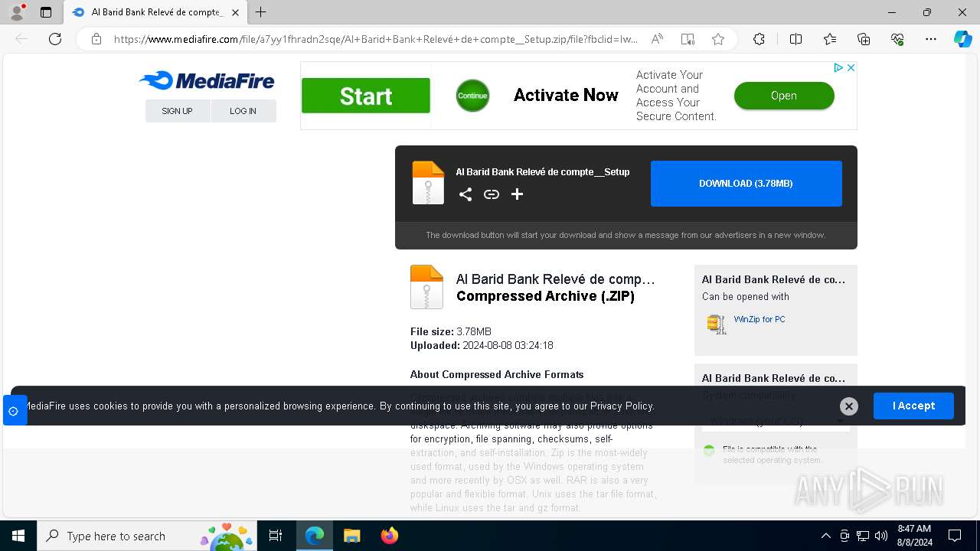Open the Privacy Policy link
The image size is (980, 551).
tap(622, 406)
